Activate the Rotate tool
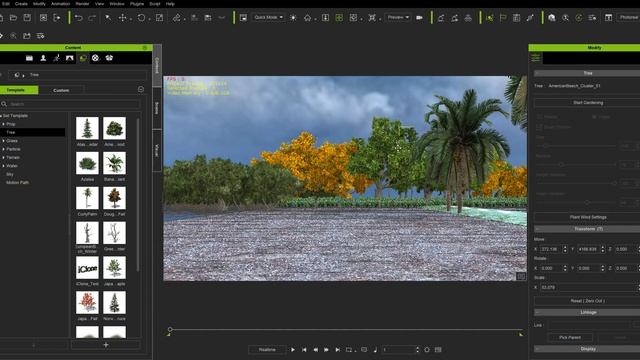Image resolution: width=640 pixels, height=360 pixels. [x=141, y=18]
